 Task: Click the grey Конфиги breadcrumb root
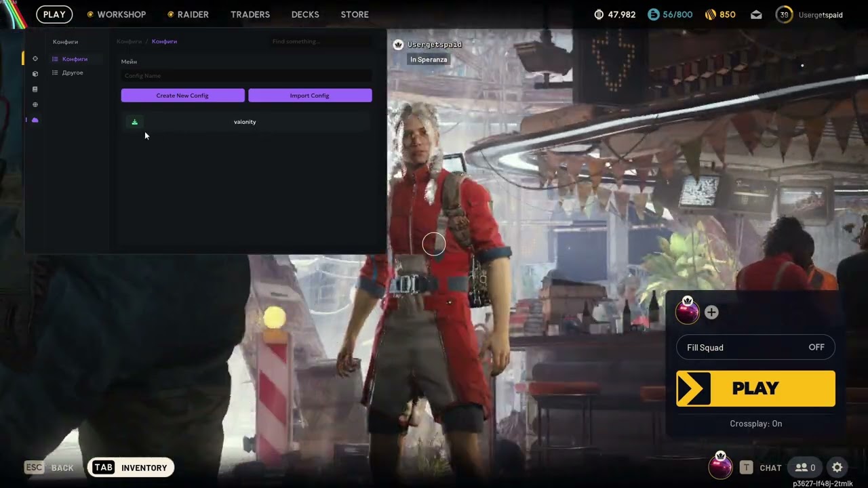(129, 41)
